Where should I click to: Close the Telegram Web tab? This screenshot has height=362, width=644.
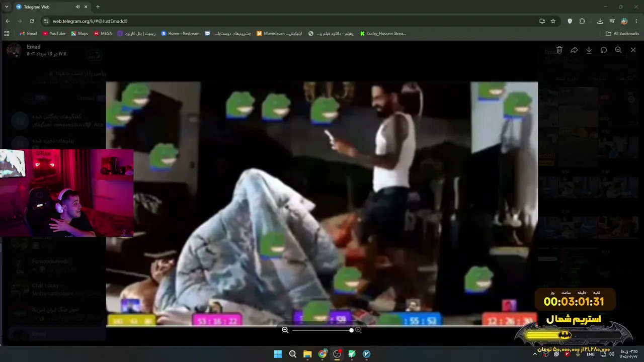coord(86,7)
